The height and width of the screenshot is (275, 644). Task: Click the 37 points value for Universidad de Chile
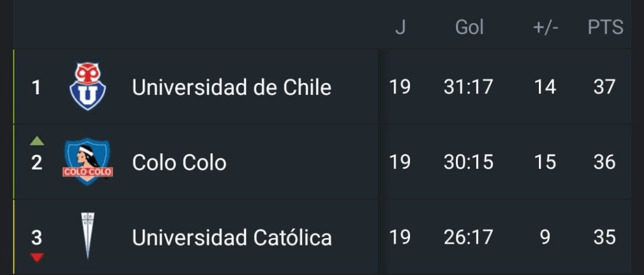[x=604, y=87]
